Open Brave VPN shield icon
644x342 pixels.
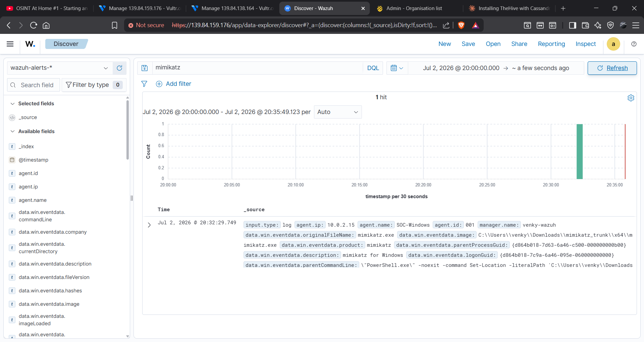click(x=610, y=25)
